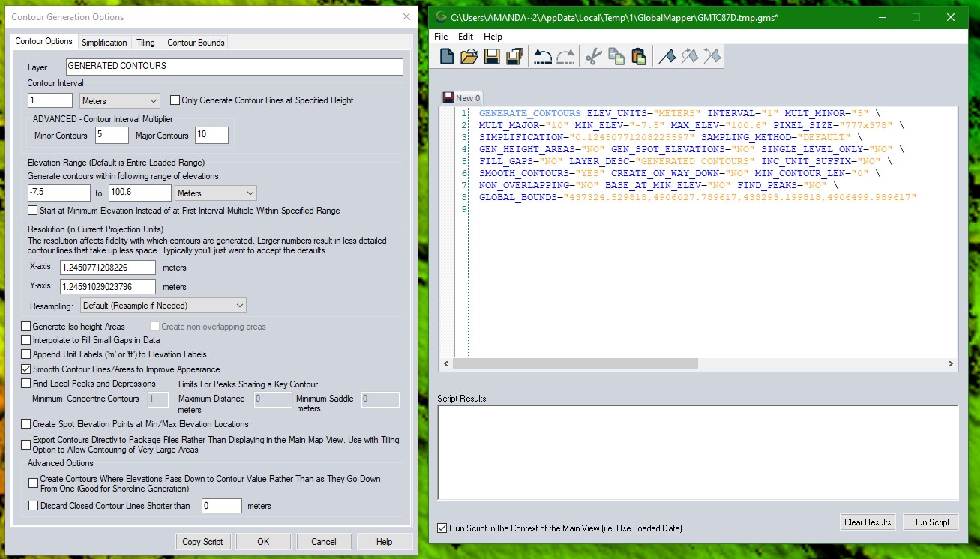Image resolution: width=980 pixels, height=559 pixels.
Task: Click the Copy Script button
Action: [x=203, y=542]
